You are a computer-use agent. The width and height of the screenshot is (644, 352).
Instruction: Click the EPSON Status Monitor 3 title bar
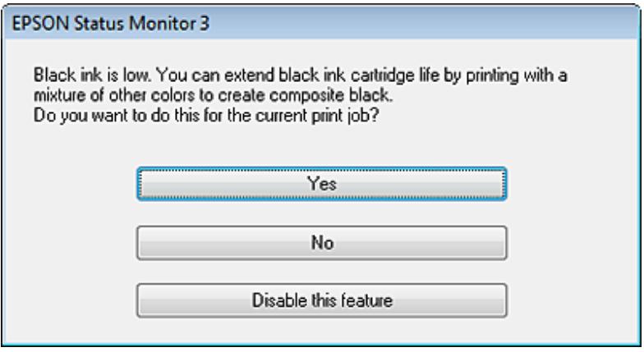tap(322, 23)
